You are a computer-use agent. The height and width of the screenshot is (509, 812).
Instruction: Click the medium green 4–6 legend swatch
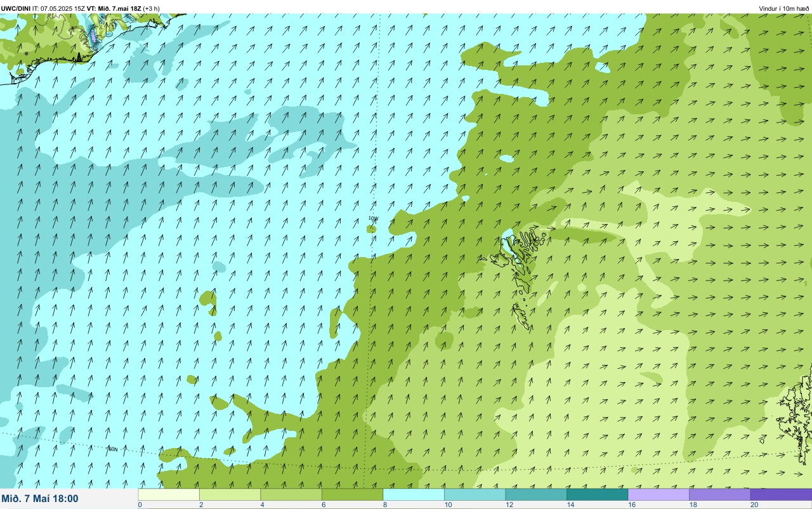pos(291,494)
